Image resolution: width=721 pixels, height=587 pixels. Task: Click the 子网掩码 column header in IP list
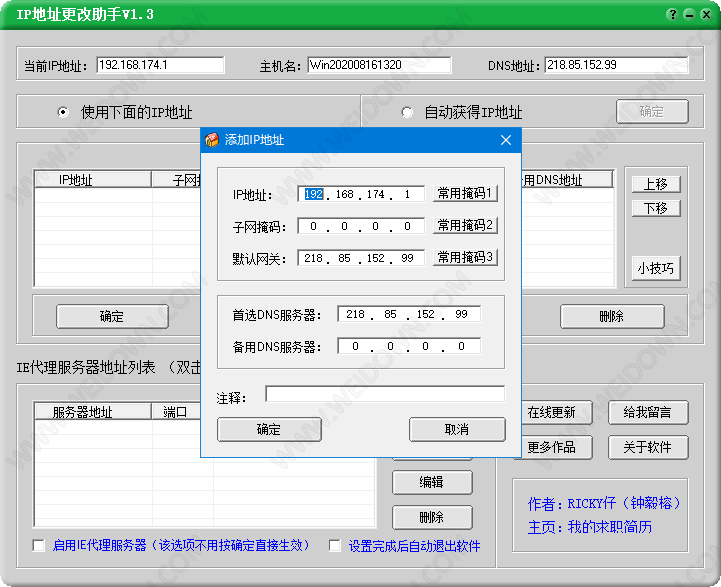pyautogui.click(x=177, y=180)
